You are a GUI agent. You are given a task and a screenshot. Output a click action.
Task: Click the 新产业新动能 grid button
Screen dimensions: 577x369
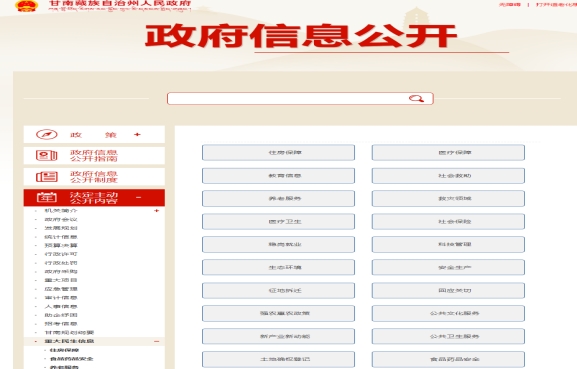click(278, 337)
